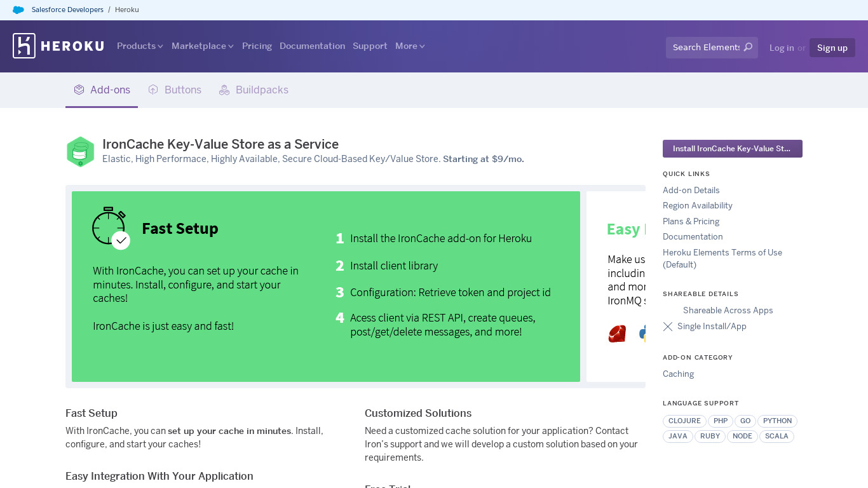Open the Plans & Pricing quick link
The image size is (868, 488).
point(691,221)
